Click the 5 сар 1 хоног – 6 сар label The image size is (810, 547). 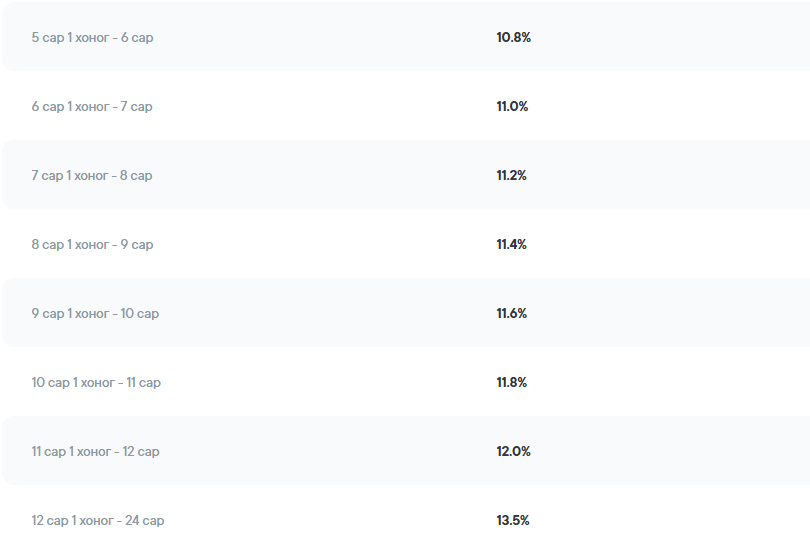pyautogui.click(x=92, y=38)
